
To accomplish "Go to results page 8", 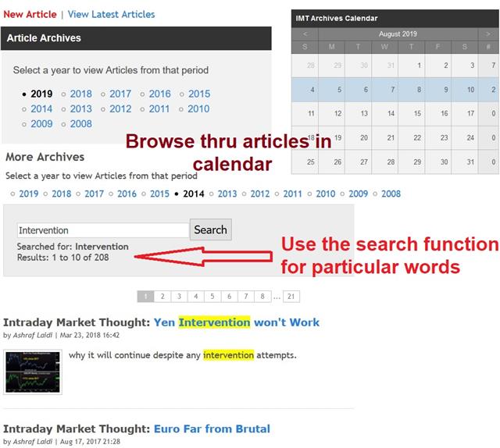I will 262,297.
